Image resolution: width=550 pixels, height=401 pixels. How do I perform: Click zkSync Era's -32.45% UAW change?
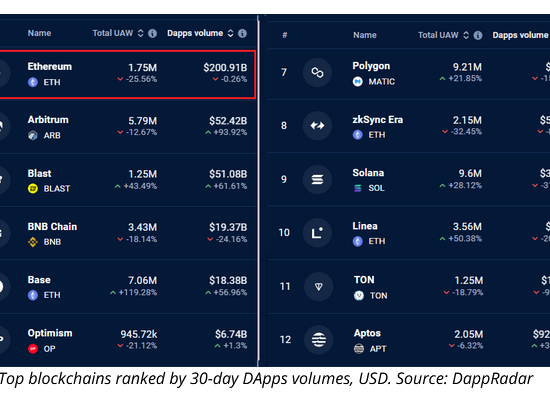coord(462,132)
